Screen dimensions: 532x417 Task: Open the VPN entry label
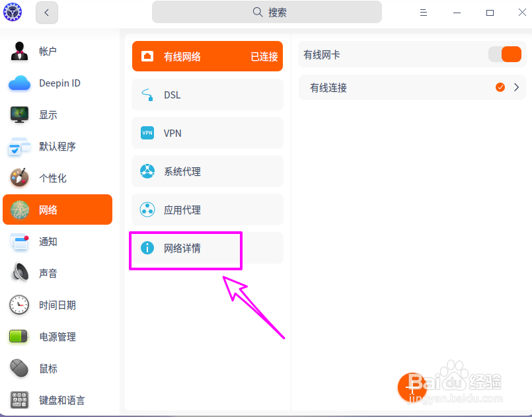172,133
